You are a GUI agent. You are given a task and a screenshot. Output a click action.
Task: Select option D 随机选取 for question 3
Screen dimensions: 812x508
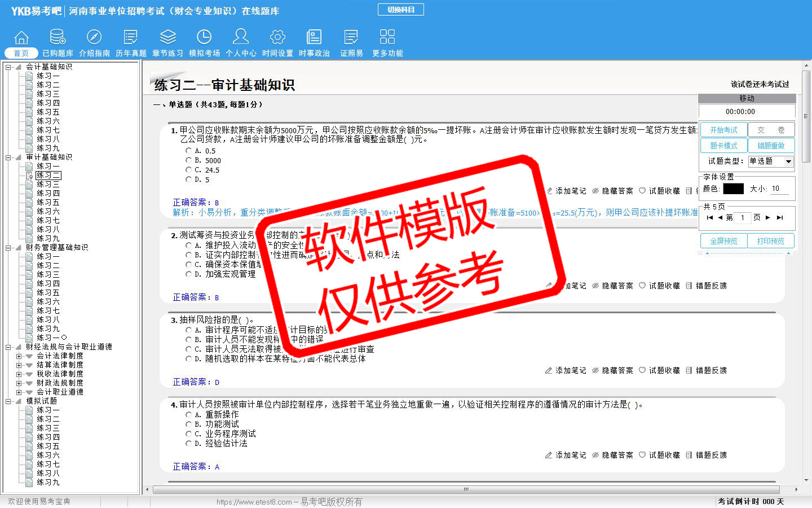(x=188, y=358)
